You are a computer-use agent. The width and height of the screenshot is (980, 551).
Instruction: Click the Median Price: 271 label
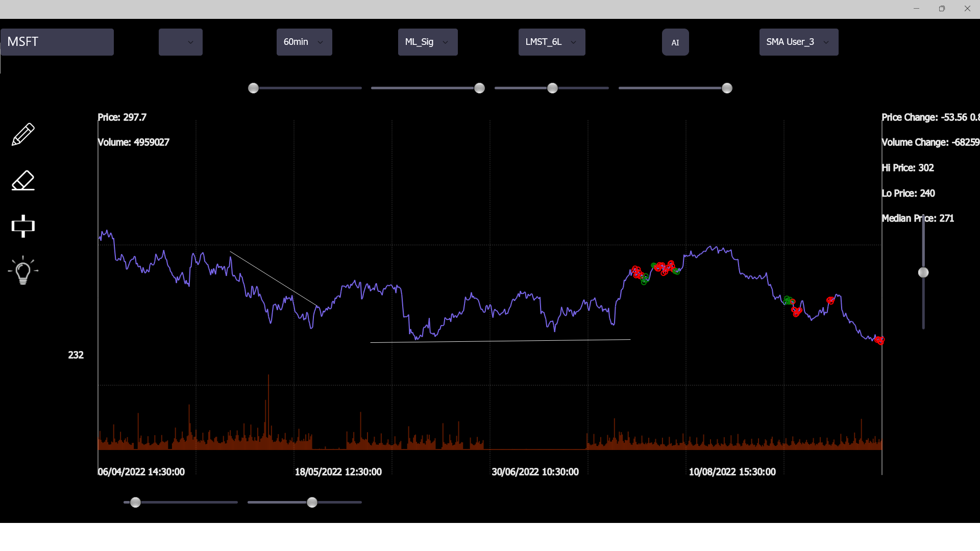918,218
